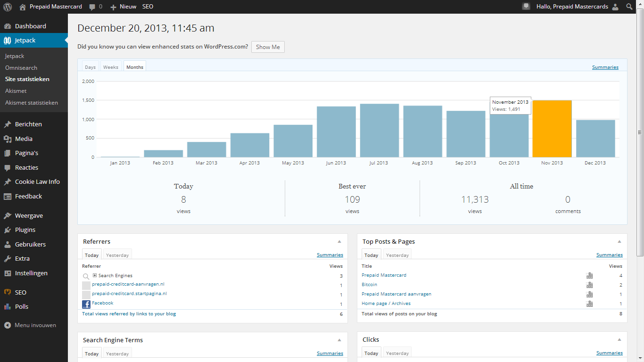Viewport: 644px width, 362px height.
Task: Open Summaries link above the chart
Action: pyautogui.click(x=605, y=67)
